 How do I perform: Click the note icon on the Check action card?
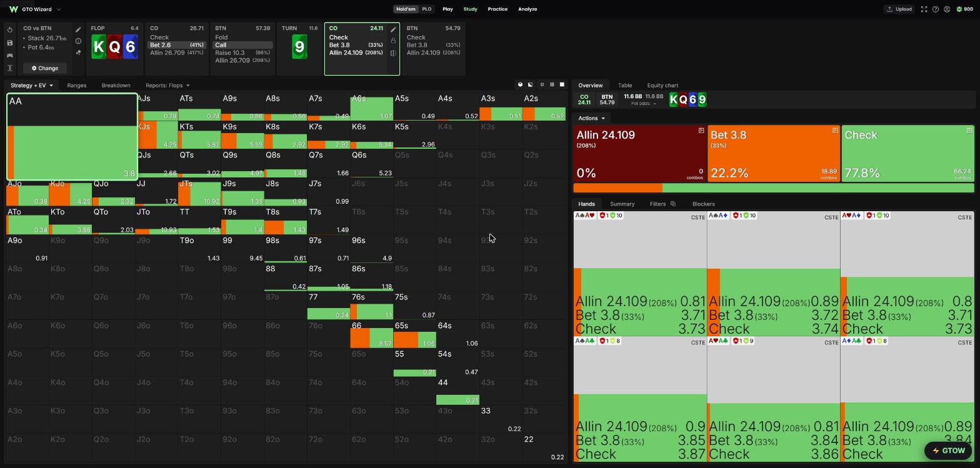pyautogui.click(x=969, y=131)
